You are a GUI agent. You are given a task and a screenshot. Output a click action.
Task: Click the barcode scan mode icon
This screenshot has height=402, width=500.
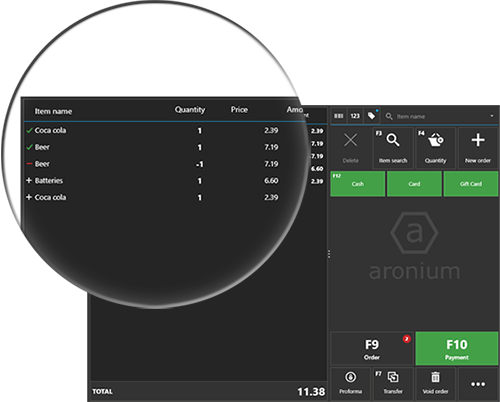click(x=339, y=116)
